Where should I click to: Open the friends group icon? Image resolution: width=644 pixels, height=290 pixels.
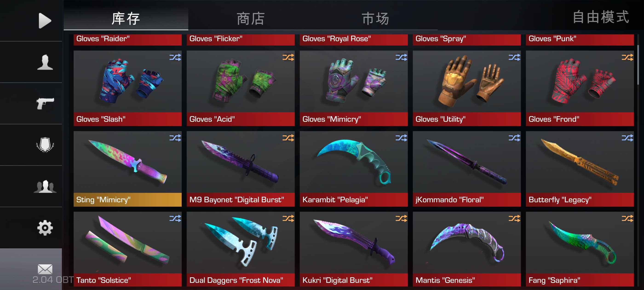(x=45, y=186)
